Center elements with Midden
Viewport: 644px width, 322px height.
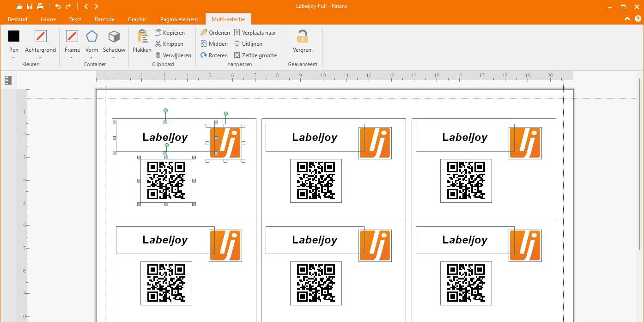pos(214,44)
